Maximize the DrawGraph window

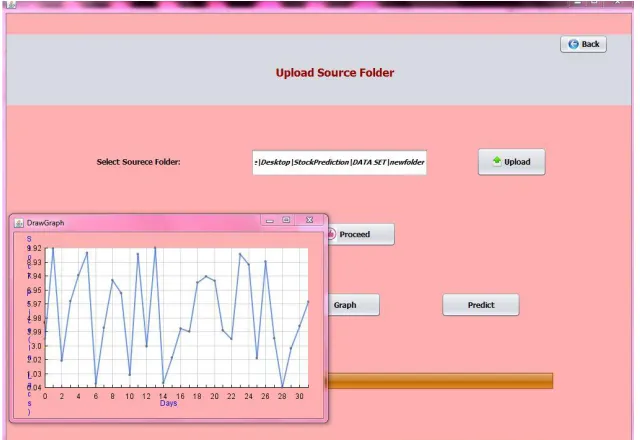(x=287, y=220)
